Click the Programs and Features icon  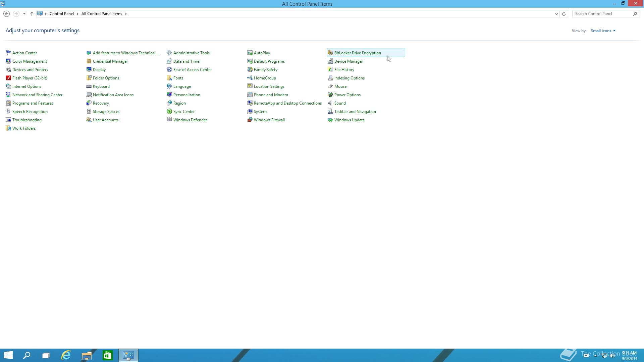click(8, 103)
